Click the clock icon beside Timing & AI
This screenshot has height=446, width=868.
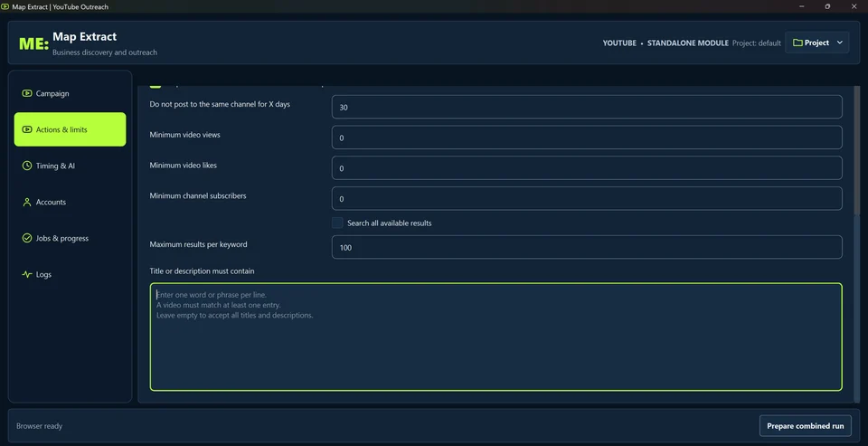[26, 166]
